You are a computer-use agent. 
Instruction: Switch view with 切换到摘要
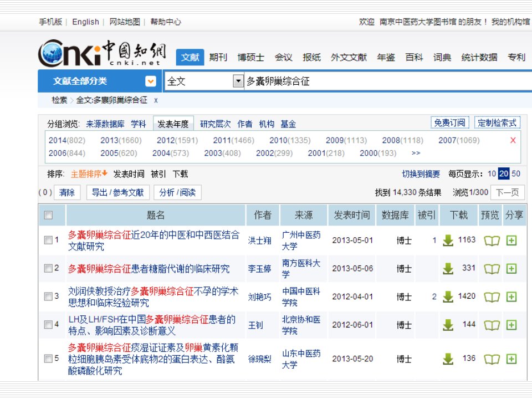421,174
